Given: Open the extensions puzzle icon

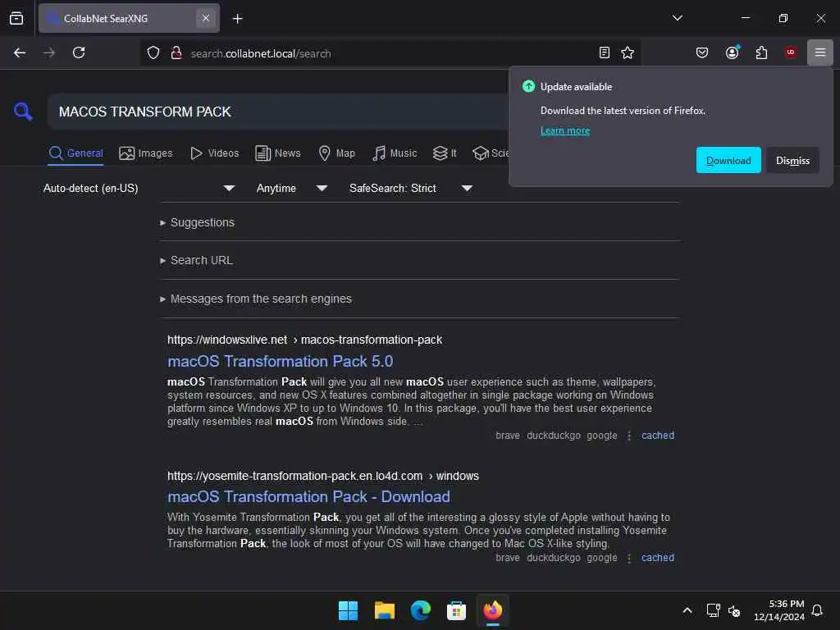Looking at the screenshot, I should coord(761,52).
